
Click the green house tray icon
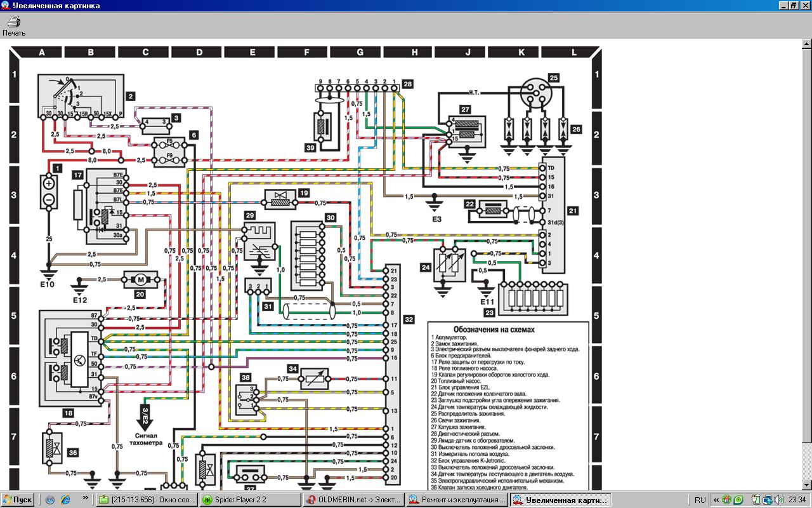pos(727,500)
